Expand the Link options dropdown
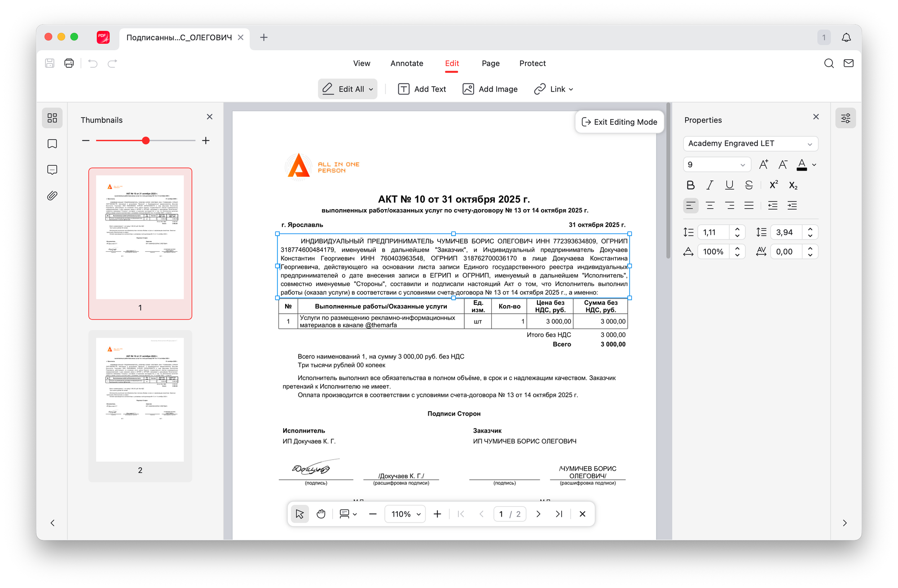This screenshot has height=588, width=898. point(554,89)
